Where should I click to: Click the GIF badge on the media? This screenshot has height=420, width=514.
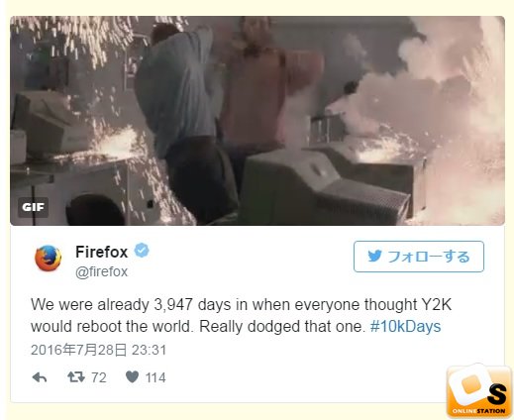click(33, 207)
